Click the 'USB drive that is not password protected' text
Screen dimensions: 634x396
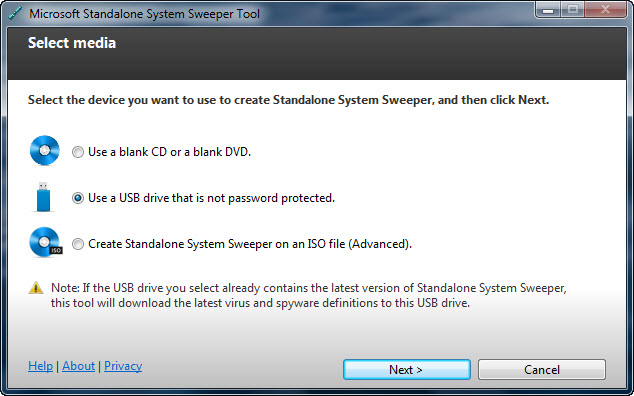[x=227, y=198]
